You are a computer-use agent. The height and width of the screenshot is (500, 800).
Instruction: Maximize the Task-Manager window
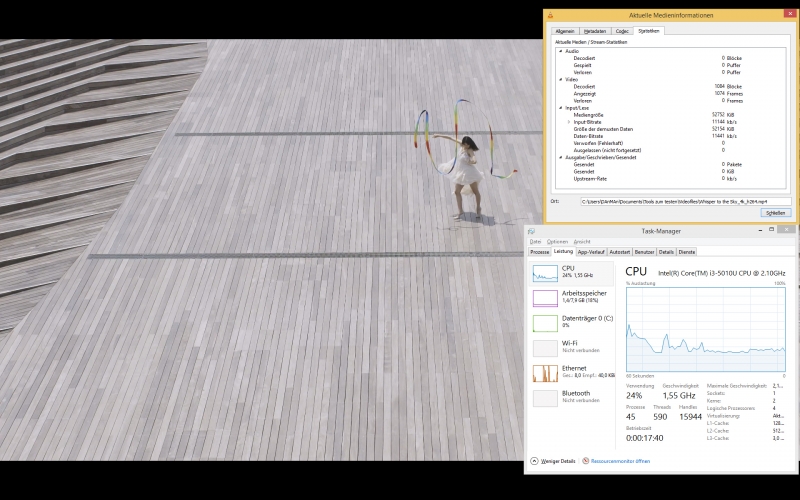click(771, 230)
